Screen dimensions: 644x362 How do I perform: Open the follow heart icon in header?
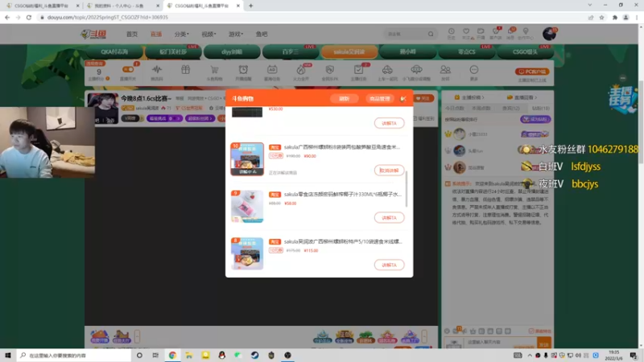[x=466, y=33]
